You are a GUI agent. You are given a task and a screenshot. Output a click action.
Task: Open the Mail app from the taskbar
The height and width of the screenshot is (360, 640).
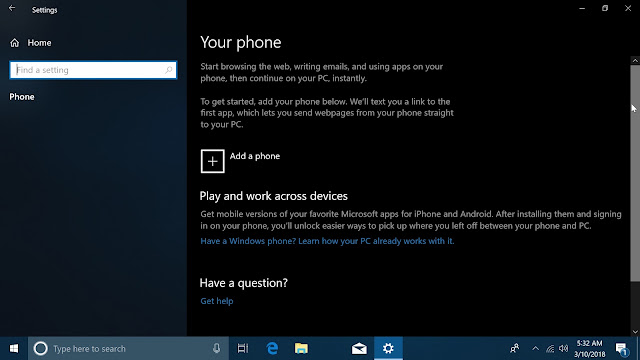click(x=359, y=349)
